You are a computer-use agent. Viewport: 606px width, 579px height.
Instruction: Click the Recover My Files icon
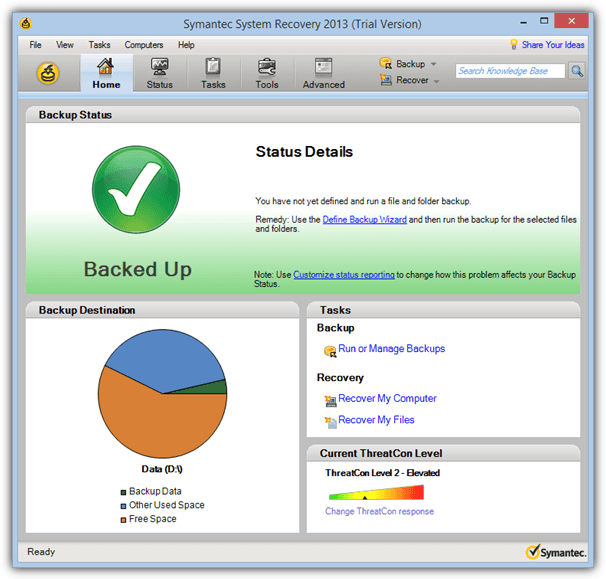tap(330, 422)
